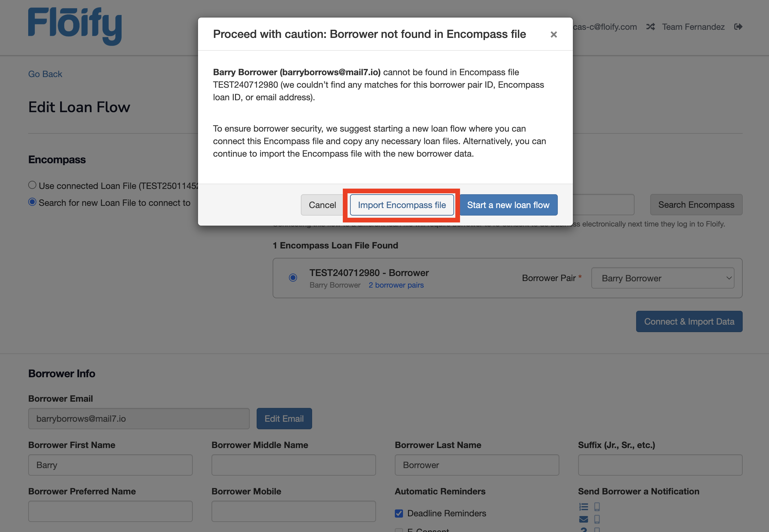
Task: Click the Edit Email button
Action: tap(284, 419)
